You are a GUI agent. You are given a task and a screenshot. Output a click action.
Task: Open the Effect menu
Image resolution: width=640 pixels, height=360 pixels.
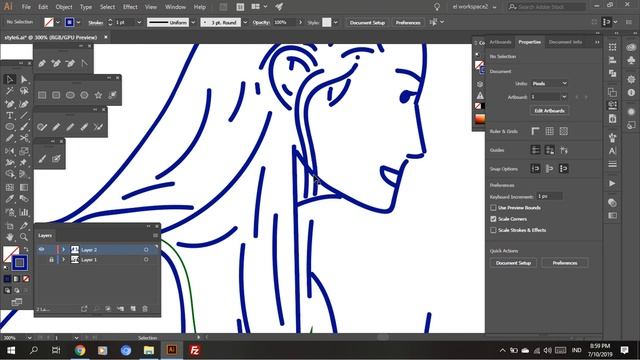(130, 7)
